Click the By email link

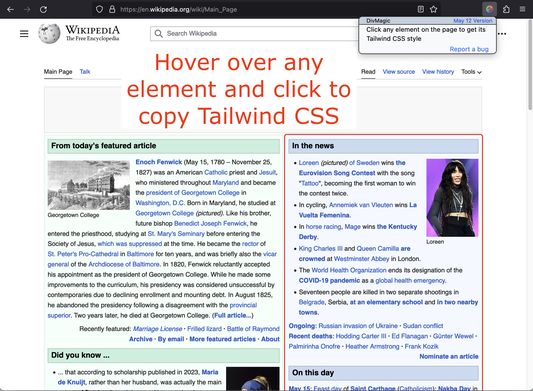point(171,339)
